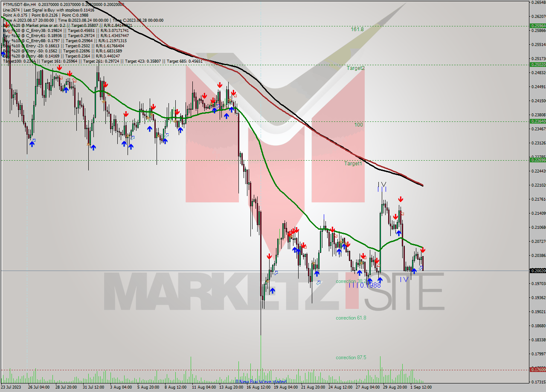Select the 'Target1' level label
Screen dimensions: 546x392
point(353,163)
